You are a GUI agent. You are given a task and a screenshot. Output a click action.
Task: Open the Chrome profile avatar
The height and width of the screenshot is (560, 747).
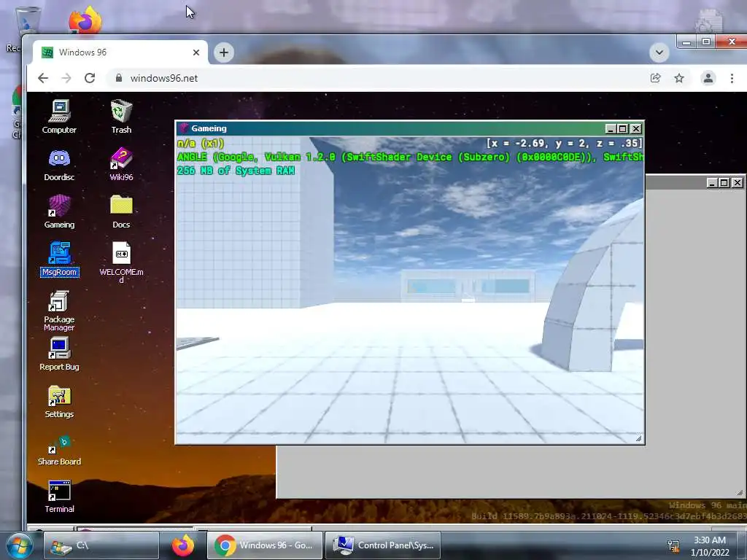tap(708, 78)
